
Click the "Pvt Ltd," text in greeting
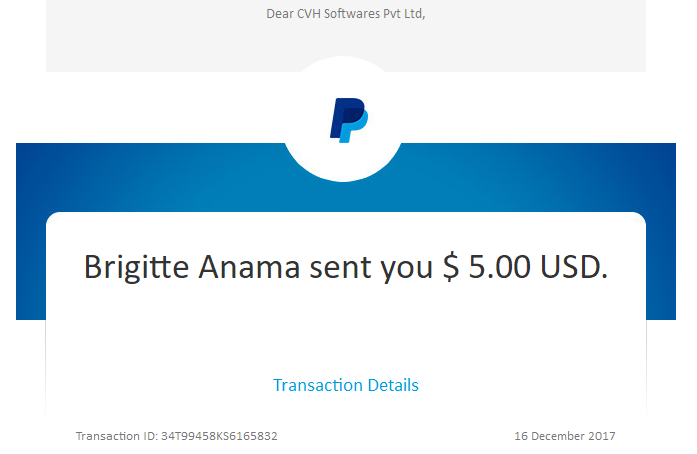(405, 14)
